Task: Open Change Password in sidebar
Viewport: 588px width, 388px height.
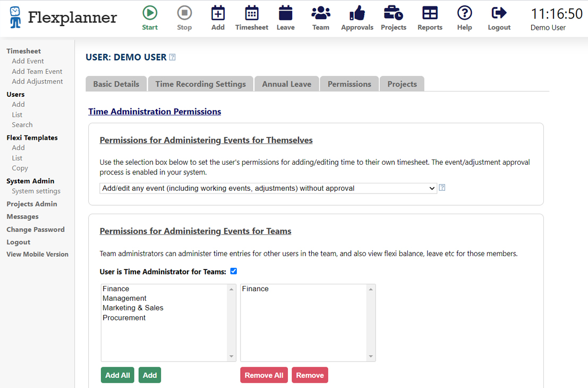Action: [x=35, y=229]
